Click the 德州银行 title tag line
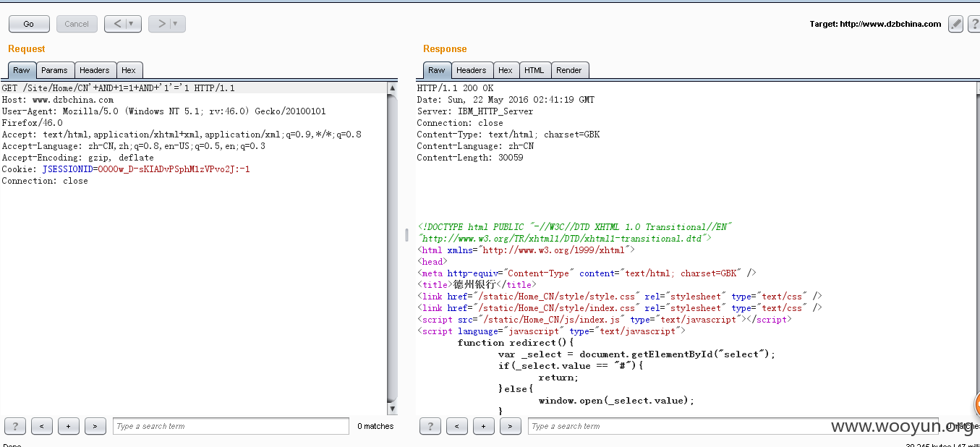 click(x=477, y=285)
